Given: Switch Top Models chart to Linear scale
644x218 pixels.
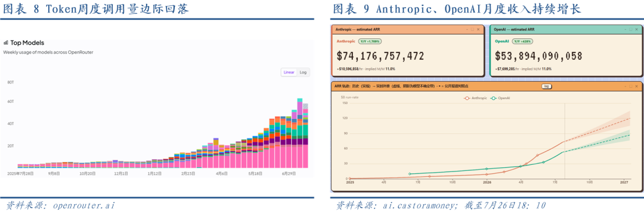Looking at the screenshot, I should 289,72.
